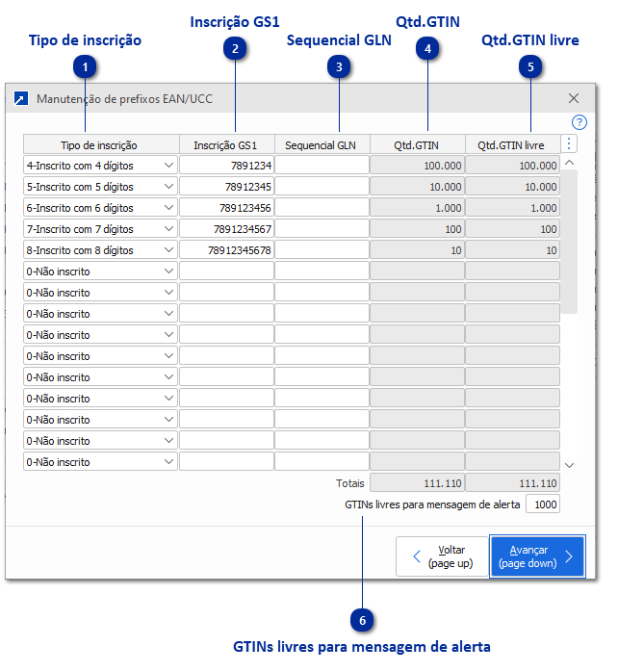
Task: Click Sequencial GLN field in the 8 dígitos row
Action: (x=322, y=250)
